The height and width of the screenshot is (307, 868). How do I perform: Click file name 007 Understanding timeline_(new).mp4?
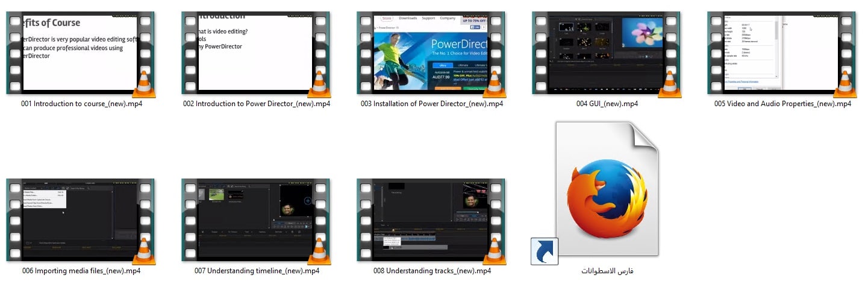[257, 271]
